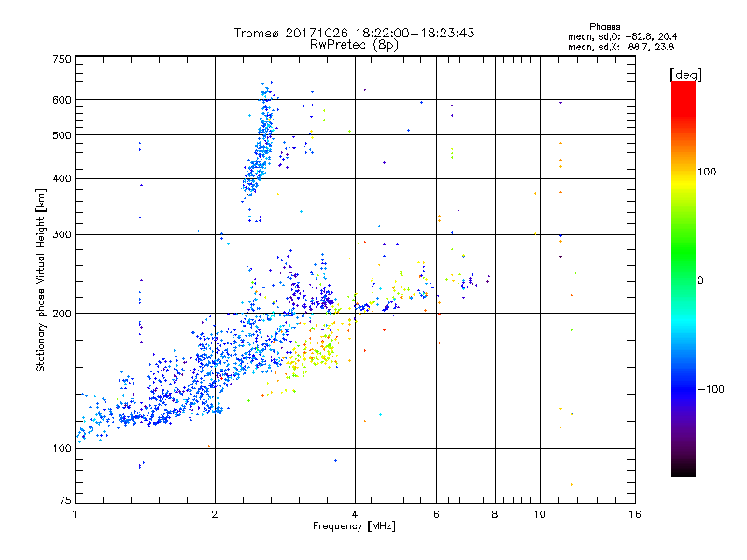The image size is (747, 560).
Task: Click the "6" frequency tick label
Action: [x=436, y=514]
